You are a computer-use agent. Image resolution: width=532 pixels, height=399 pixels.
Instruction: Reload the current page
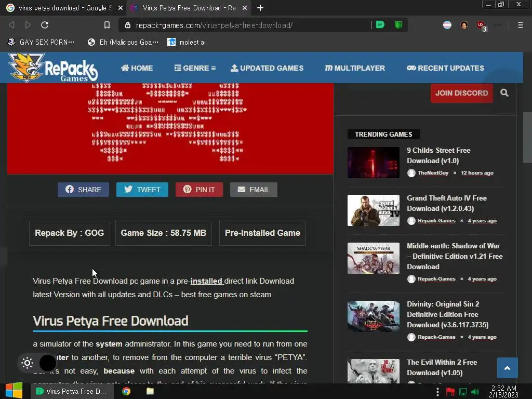45,25
